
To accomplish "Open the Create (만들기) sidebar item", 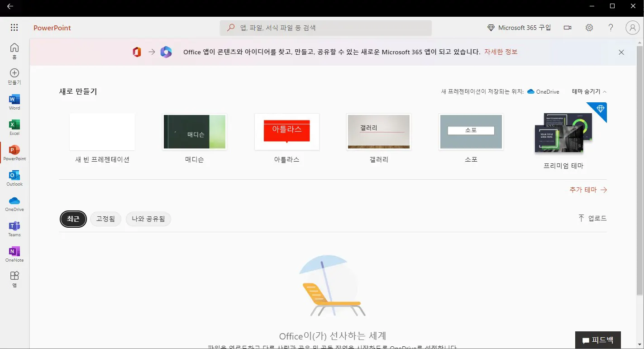I will click(14, 76).
